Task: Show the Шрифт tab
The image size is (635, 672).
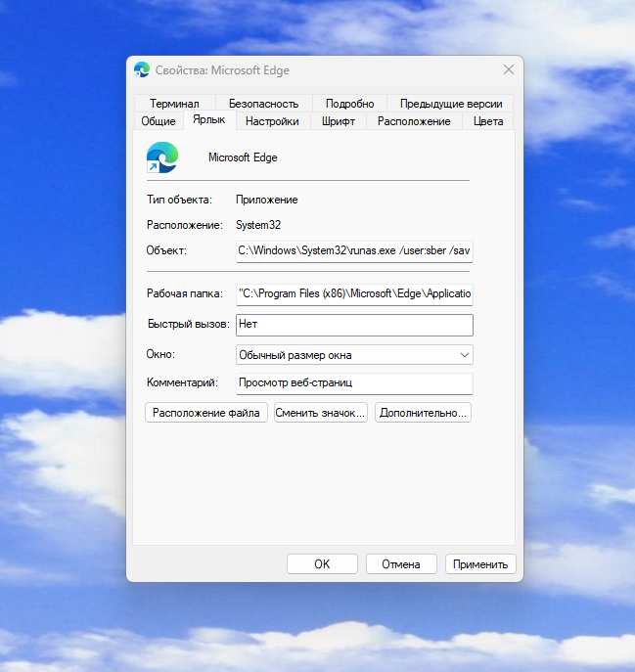Action: coord(339,121)
